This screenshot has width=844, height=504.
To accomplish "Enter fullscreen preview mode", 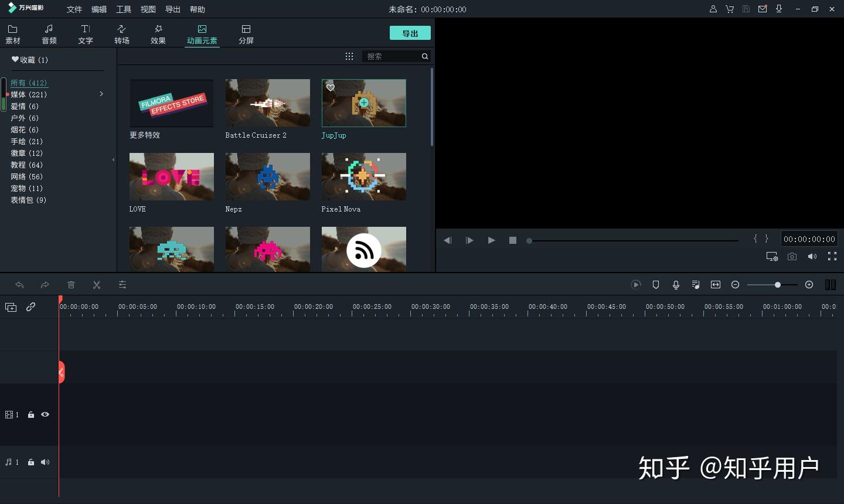I will (832, 257).
